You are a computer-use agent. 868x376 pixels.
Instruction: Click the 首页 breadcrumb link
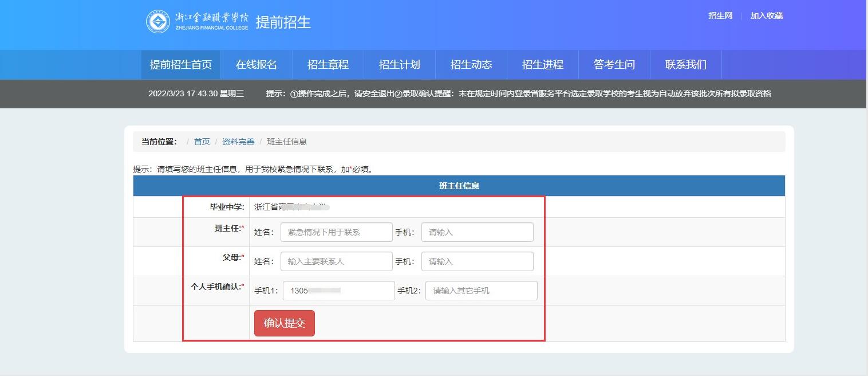[x=202, y=142]
